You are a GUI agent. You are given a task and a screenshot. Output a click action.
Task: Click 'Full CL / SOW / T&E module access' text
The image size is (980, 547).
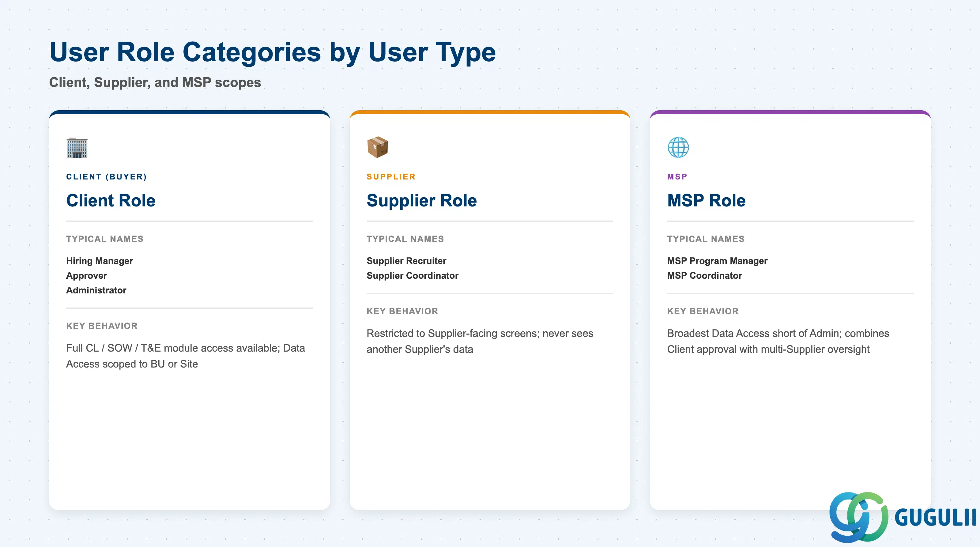185,356
